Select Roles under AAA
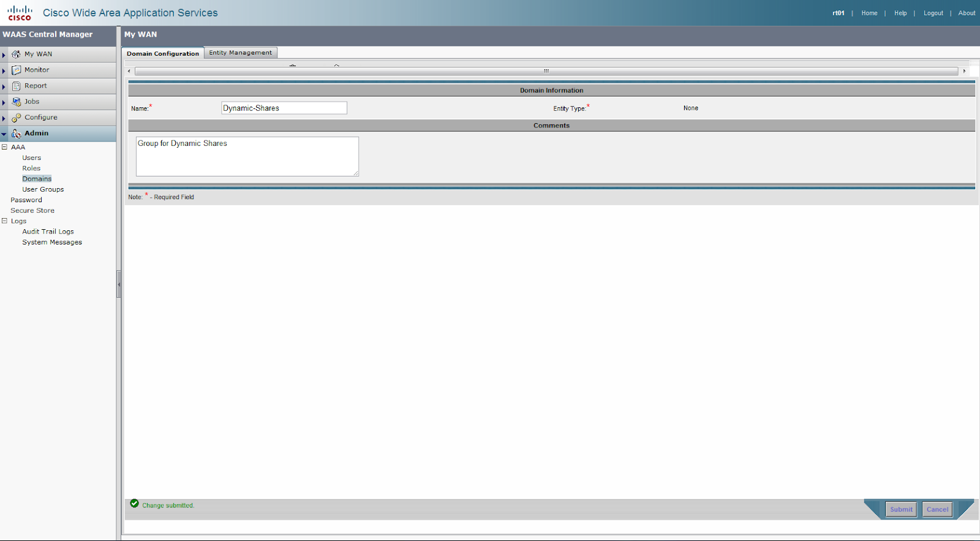Image resolution: width=980 pixels, height=541 pixels. [31, 168]
